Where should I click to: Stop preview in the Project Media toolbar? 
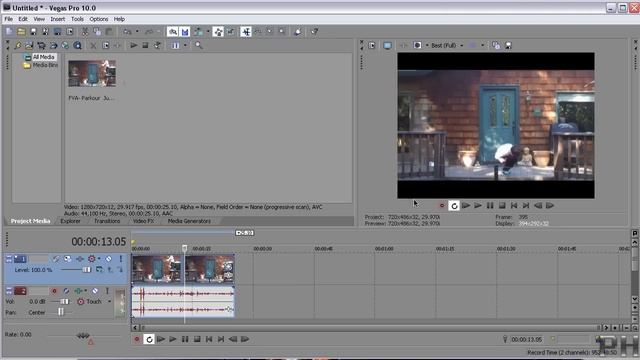click(145, 45)
